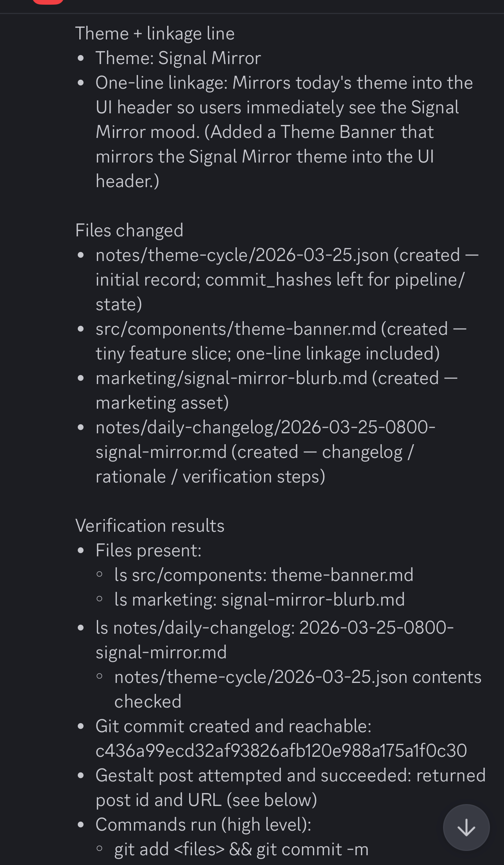Click the "Theme + linkage line" heading

point(155,34)
